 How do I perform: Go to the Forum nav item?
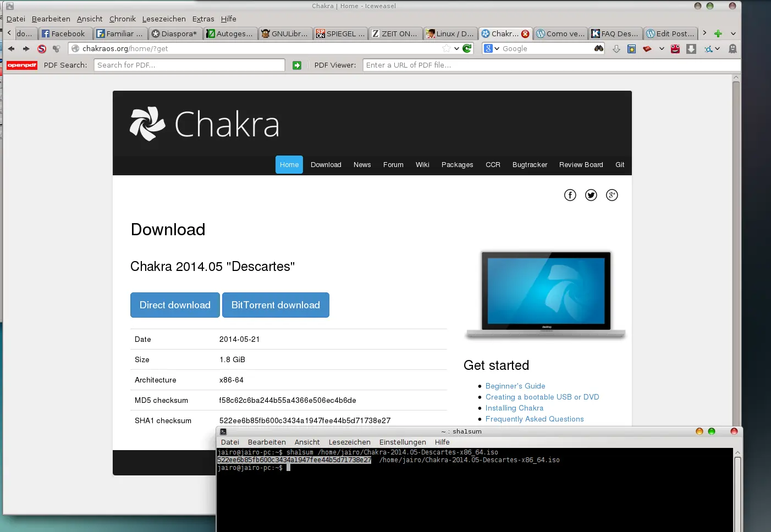tap(393, 165)
